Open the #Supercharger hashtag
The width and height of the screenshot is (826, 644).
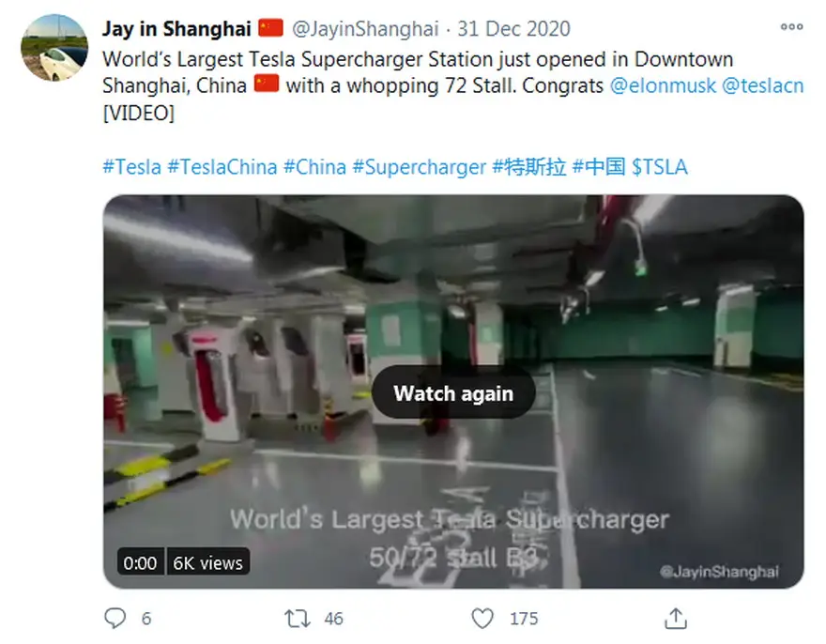tap(419, 167)
